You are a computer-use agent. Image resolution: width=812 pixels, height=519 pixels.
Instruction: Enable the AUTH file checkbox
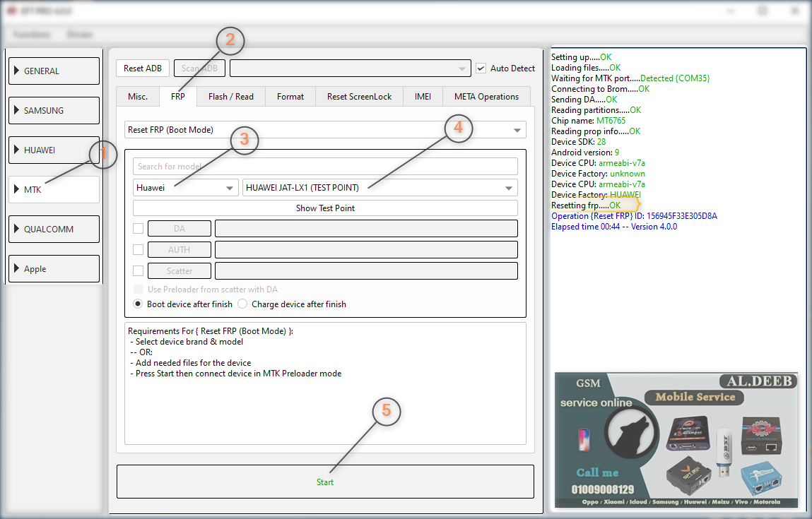139,249
